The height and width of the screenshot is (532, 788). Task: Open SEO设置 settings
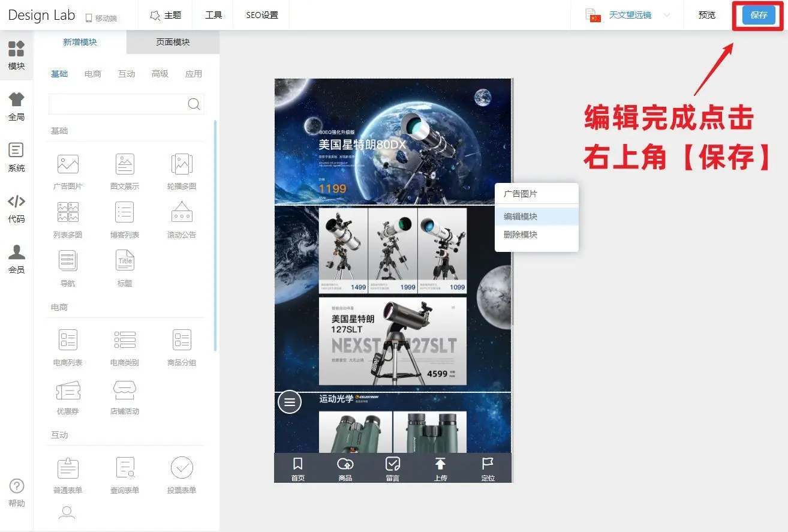262,15
